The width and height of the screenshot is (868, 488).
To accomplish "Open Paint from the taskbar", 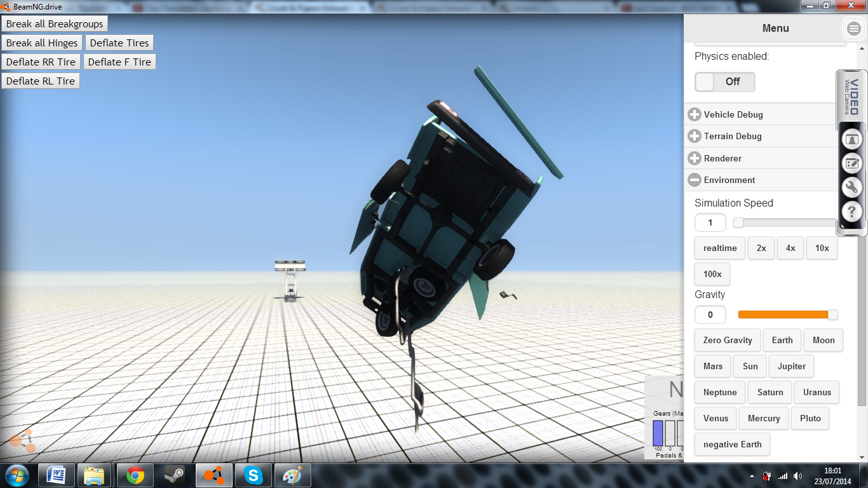I will click(x=292, y=475).
